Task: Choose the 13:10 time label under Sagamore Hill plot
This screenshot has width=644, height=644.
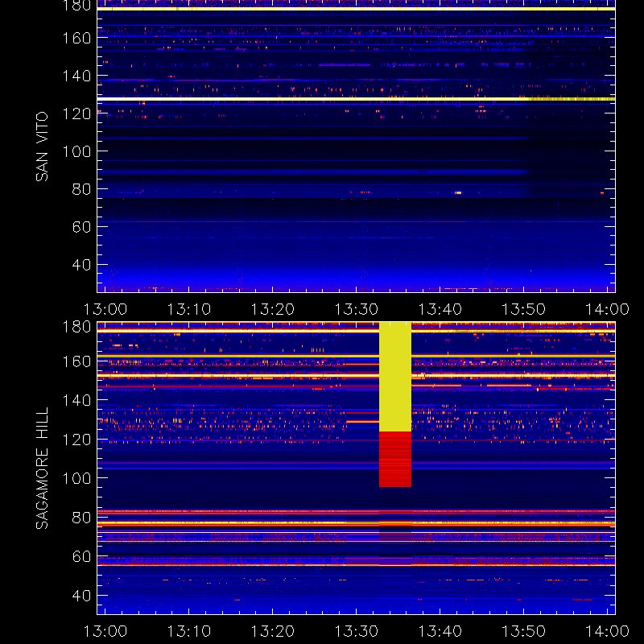Action: tap(189, 631)
